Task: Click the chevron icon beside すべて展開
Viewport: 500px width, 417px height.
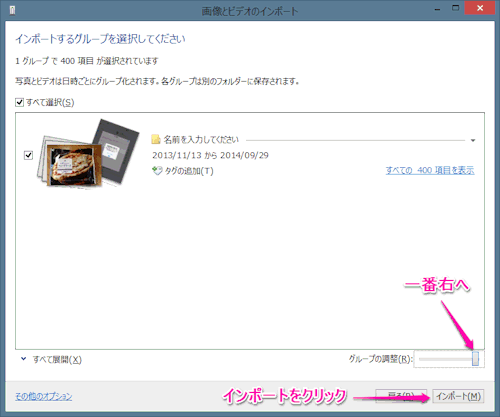Action: click(x=23, y=359)
